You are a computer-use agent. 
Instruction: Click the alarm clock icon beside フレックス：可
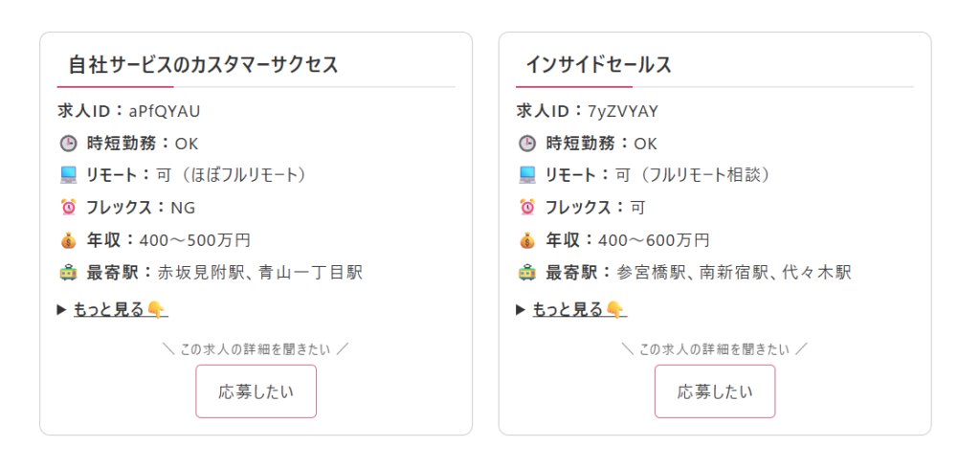click(x=526, y=207)
